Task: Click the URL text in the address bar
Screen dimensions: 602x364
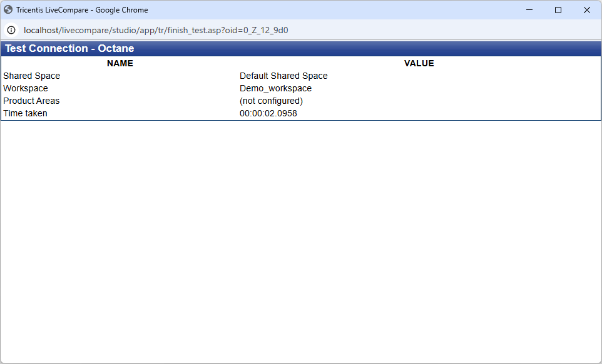Action: point(156,30)
